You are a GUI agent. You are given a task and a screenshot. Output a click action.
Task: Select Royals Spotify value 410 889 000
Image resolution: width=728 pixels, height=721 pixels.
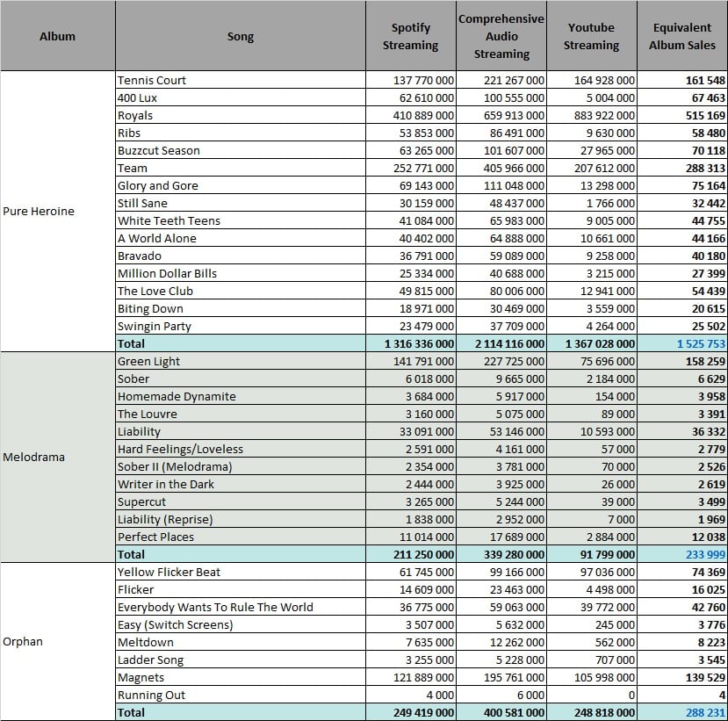[x=411, y=115]
